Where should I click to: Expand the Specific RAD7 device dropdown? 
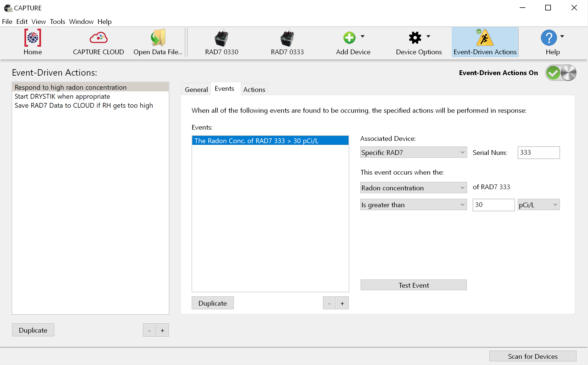click(413, 152)
